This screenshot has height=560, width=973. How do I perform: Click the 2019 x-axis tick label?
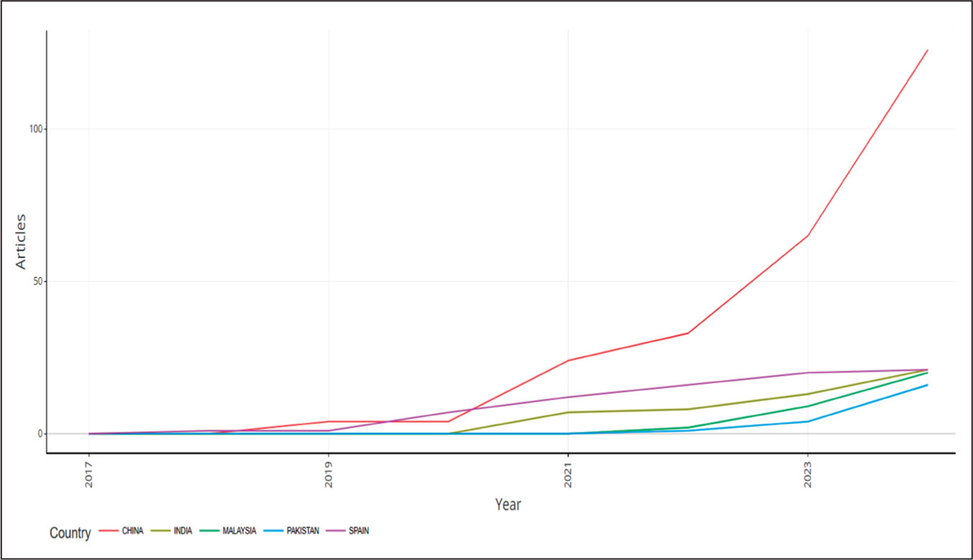pos(329,476)
